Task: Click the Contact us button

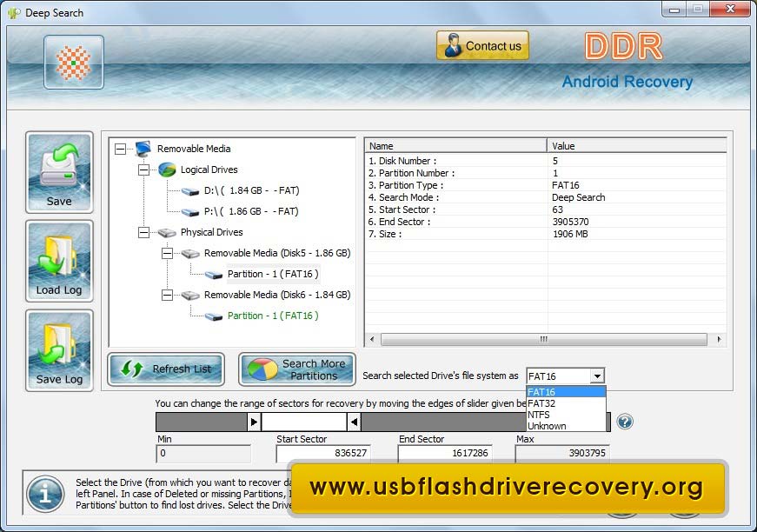Action: click(482, 46)
